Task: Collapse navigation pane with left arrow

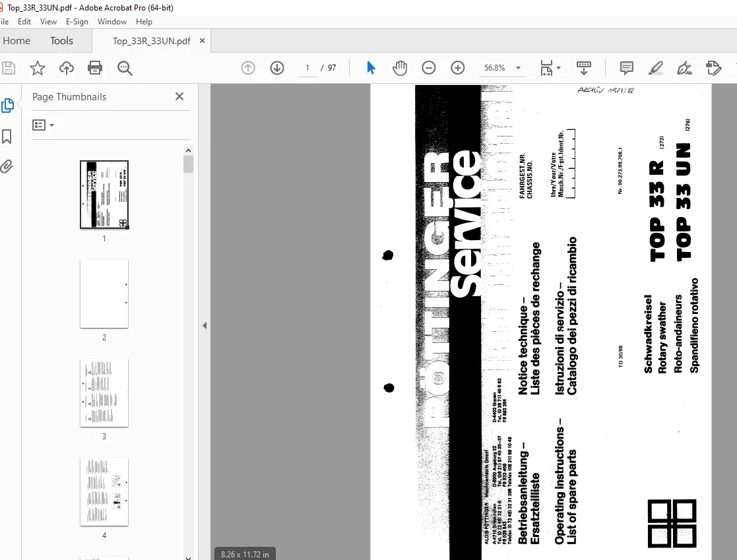Action: (205, 325)
